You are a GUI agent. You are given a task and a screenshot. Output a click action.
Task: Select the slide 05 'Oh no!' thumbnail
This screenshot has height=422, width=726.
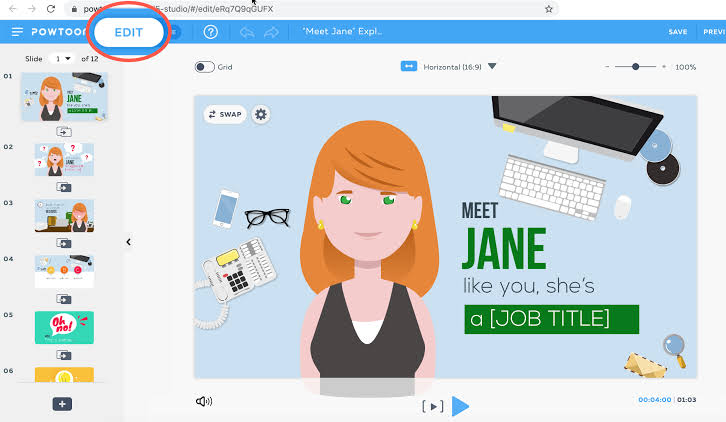pyautogui.click(x=64, y=327)
